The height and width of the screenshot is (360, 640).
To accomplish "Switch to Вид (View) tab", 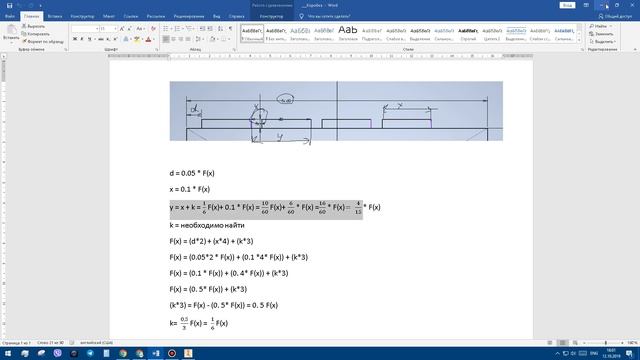I will point(217,16).
